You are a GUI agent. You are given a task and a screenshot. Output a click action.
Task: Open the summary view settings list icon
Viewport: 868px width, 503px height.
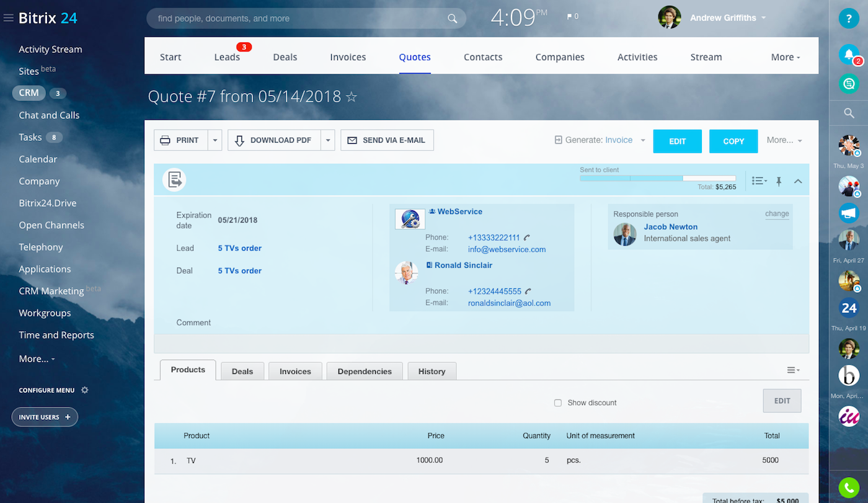[759, 180]
